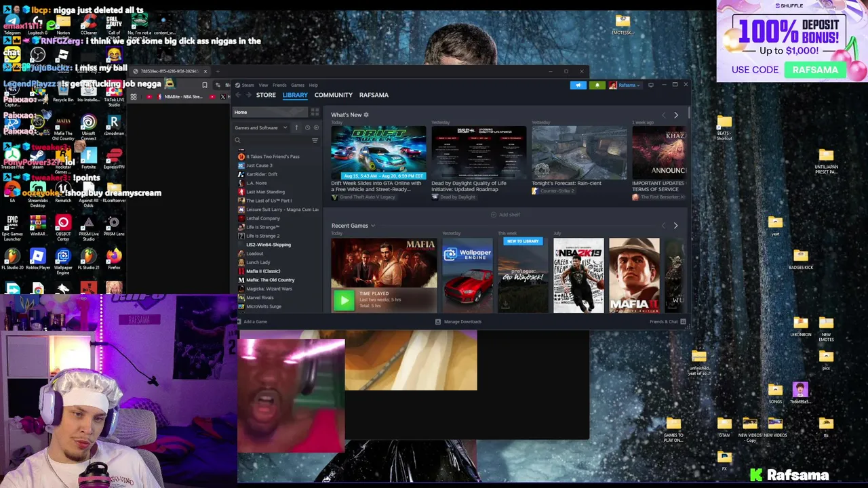Open Games menu in Steam
868x488 pixels.
[298, 85]
